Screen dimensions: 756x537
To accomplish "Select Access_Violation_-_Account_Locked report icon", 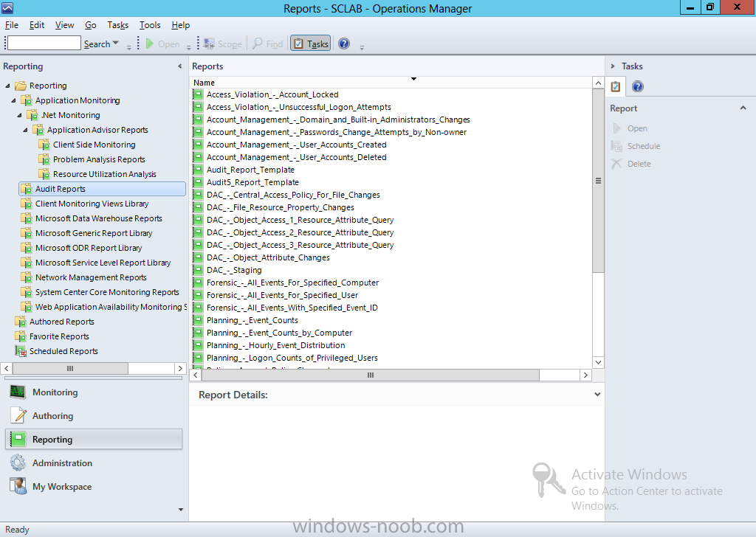I will [x=198, y=95].
